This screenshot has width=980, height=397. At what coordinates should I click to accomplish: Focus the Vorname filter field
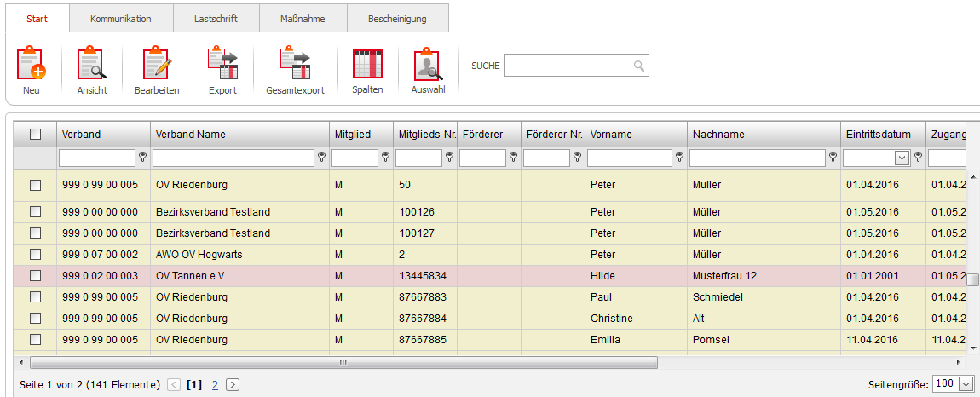pyautogui.click(x=630, y=158)
